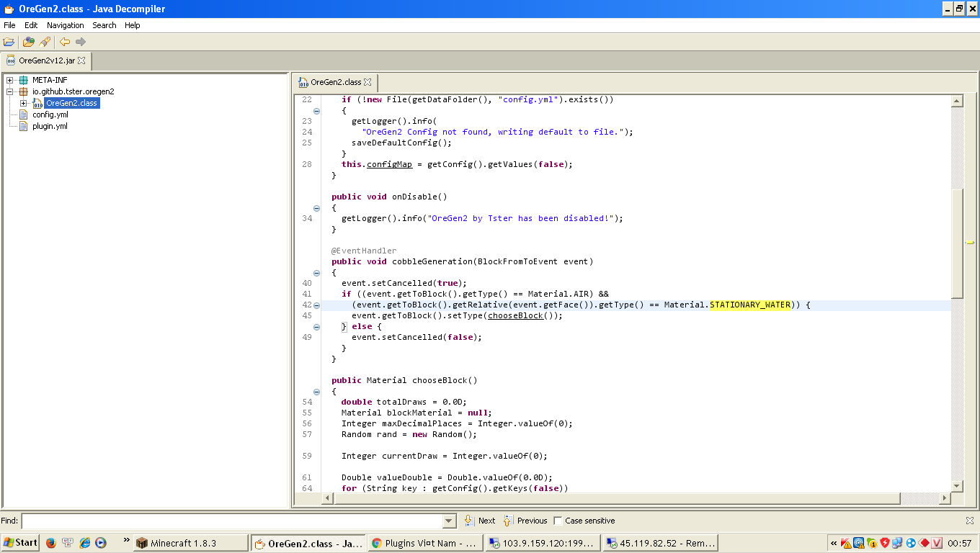Screen dimensions: 980x553
Task: Click the Next find button
Action: tap(480, 521)
